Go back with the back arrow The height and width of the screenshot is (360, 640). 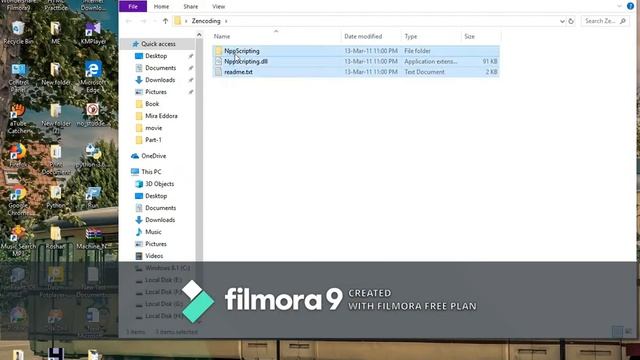129,21
